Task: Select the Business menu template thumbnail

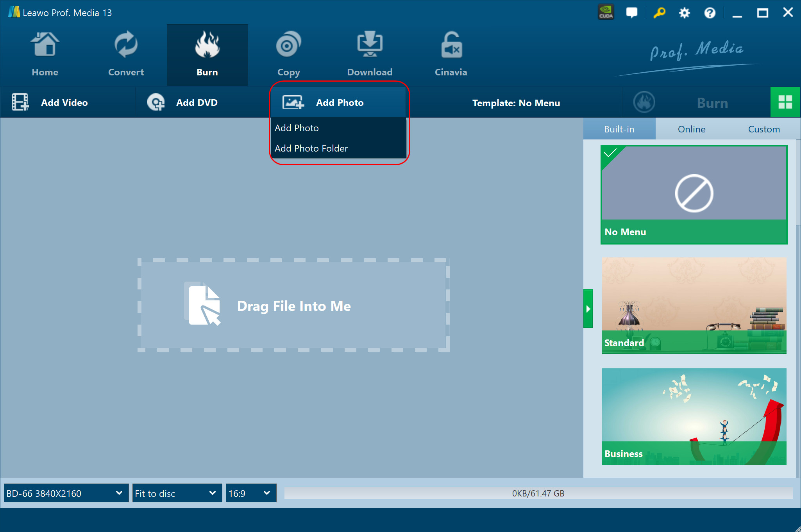Action: click(x=694, y=416)
